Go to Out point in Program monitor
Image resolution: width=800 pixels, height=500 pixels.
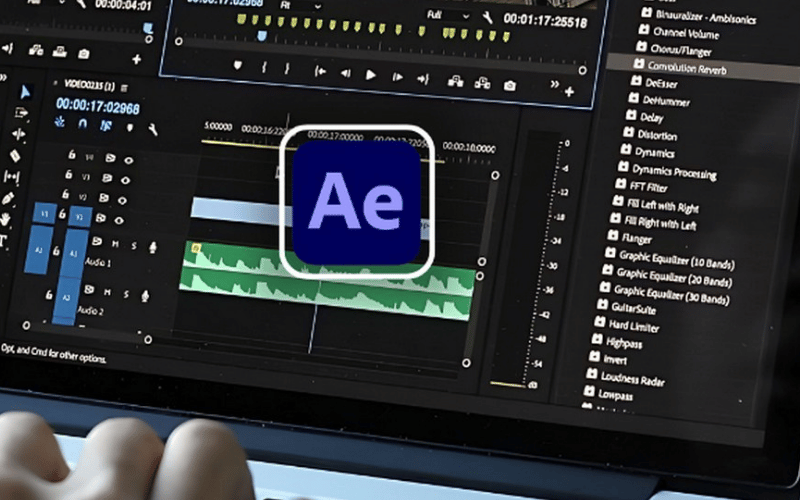coord(423,79)
